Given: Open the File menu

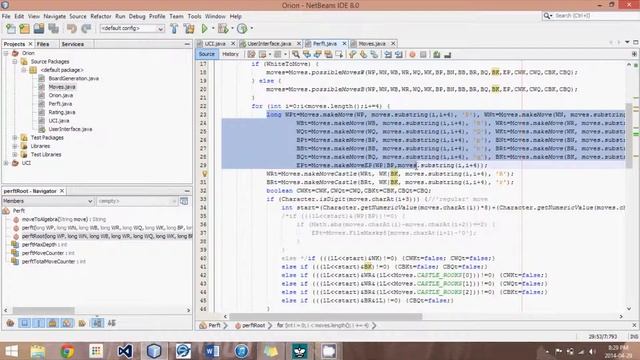Looking at the screenshot, I should pyautogui.click(x=6, y=16).
